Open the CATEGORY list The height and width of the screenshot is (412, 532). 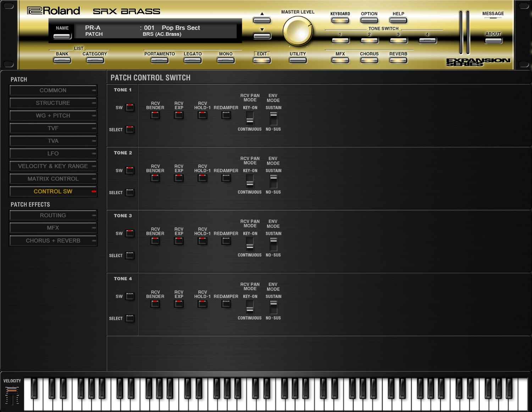95,61
